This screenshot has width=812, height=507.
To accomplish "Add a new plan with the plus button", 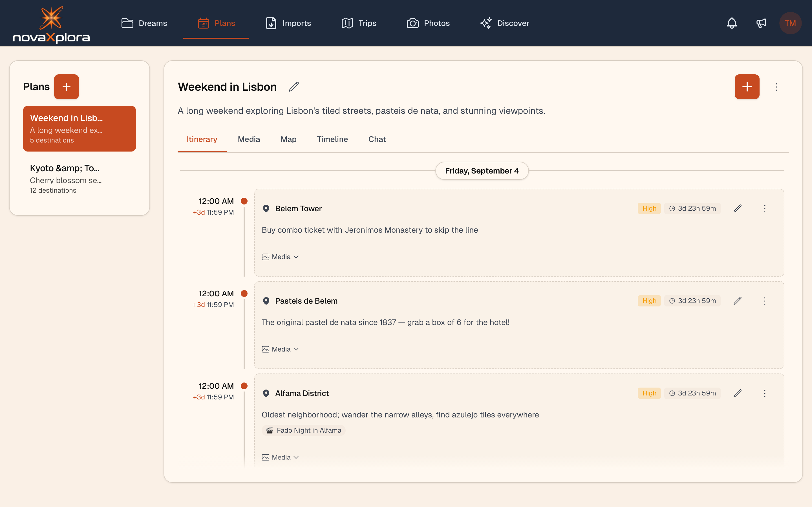I will 67,86.
